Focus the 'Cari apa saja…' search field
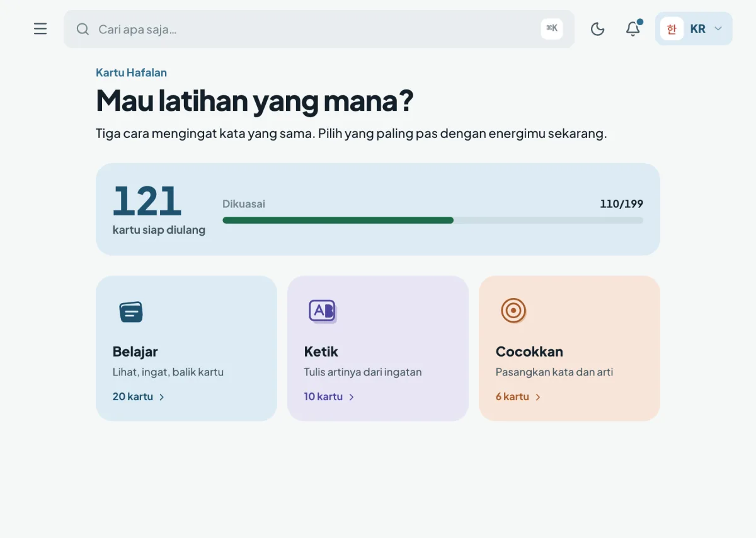Viewport: 756px width, 538px height. point(319,29)
